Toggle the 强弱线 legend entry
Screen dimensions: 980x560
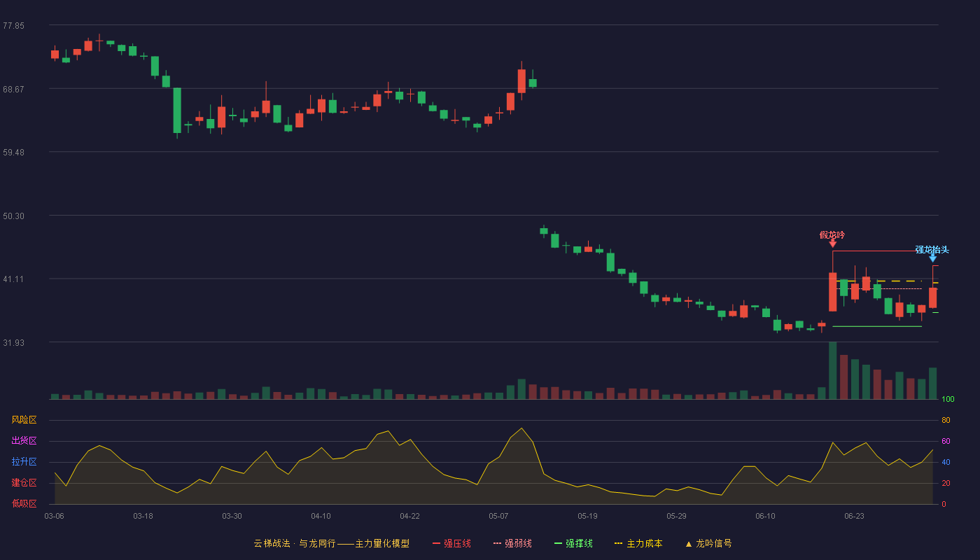(x=512, y=543)
